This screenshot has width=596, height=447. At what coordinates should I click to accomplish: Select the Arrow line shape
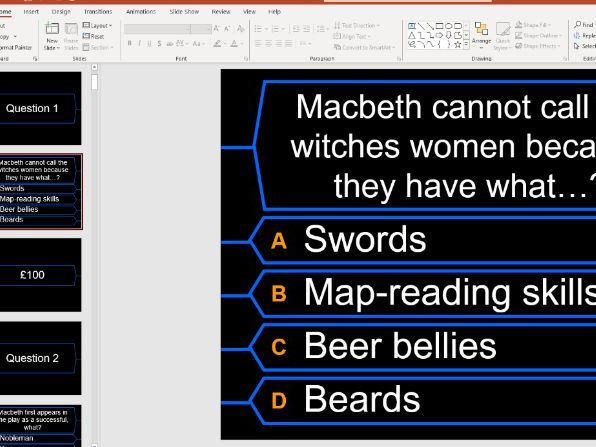tap(430, 26)
